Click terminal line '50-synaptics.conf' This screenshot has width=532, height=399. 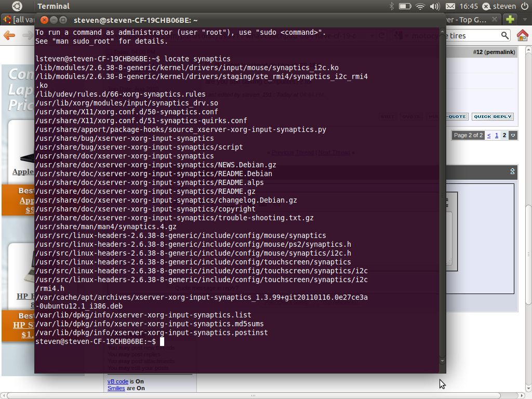(127, 112)
